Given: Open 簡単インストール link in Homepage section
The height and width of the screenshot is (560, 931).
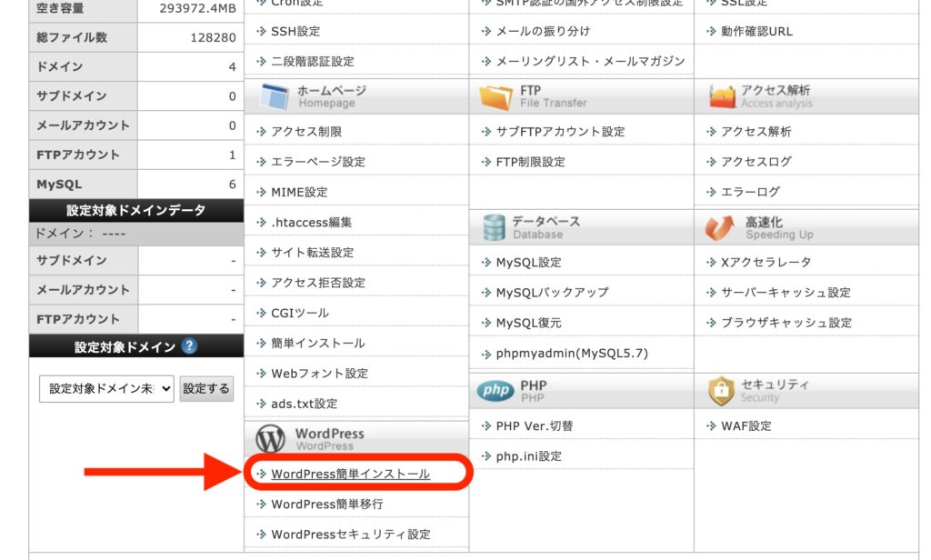Looking at the screenshot, I should [318, 344].
